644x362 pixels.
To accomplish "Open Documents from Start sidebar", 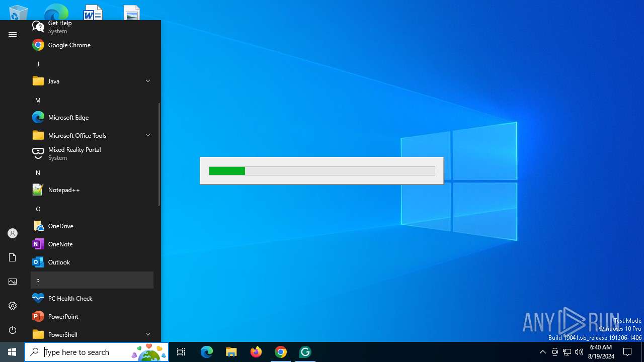I will (13, 257).
